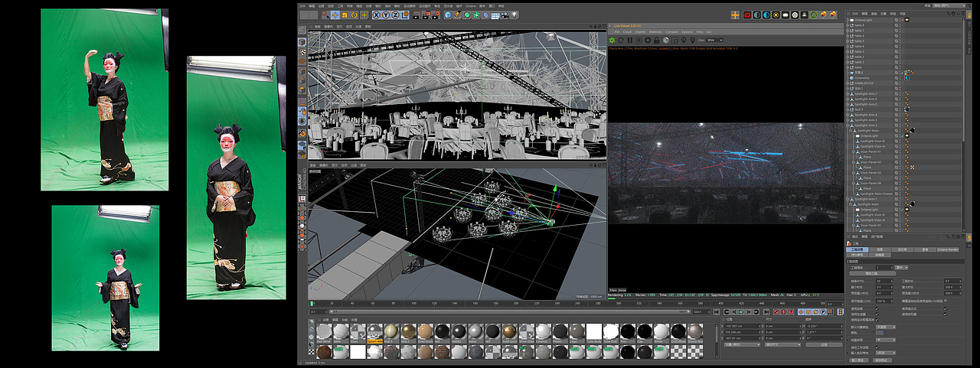Open 默认对象颜色 dropdown

pos(886,327)
